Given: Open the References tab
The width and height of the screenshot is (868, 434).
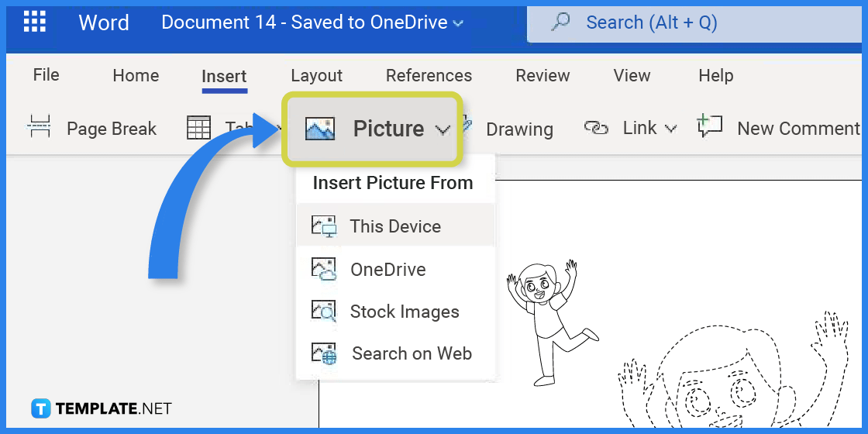Looking at the screenshot, I should (x=429, y=75).
